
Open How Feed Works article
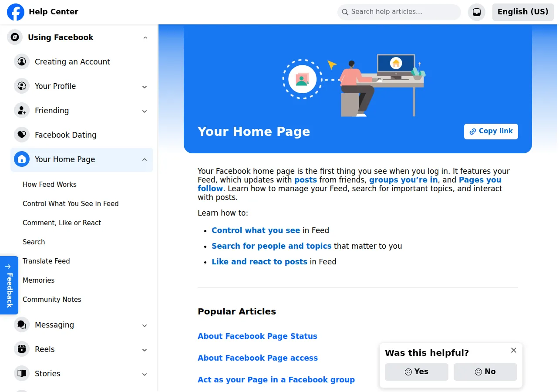point(50,185)
